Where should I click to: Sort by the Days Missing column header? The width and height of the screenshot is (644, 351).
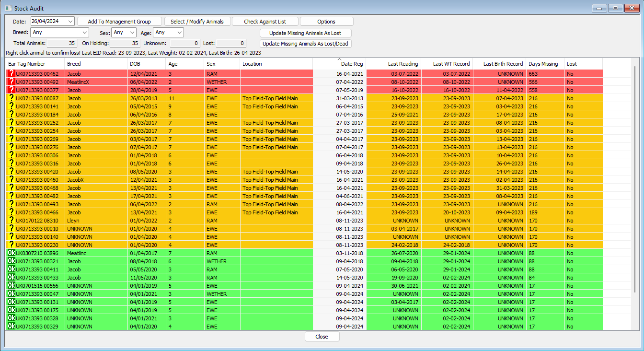click(545, 64)
